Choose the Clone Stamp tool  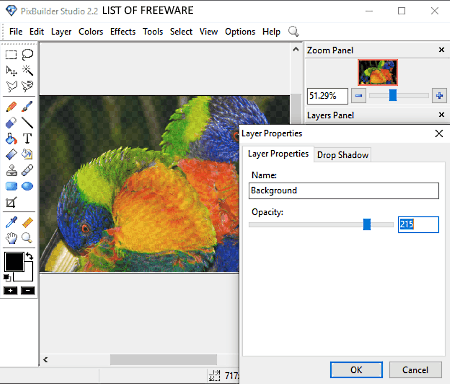point(11,170)
